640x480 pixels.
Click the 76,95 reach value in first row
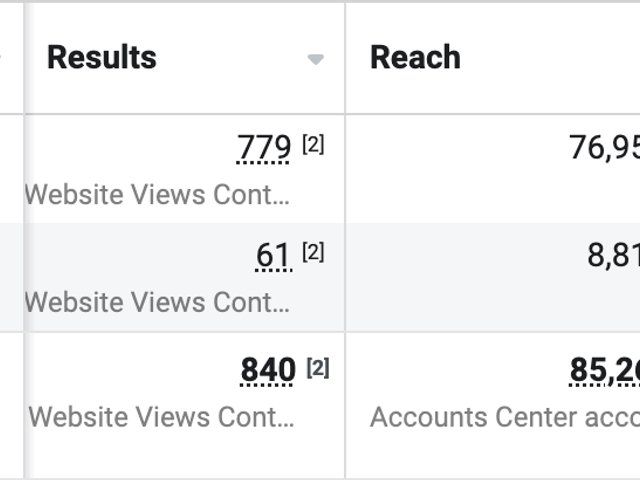click(x=604, y=148)
